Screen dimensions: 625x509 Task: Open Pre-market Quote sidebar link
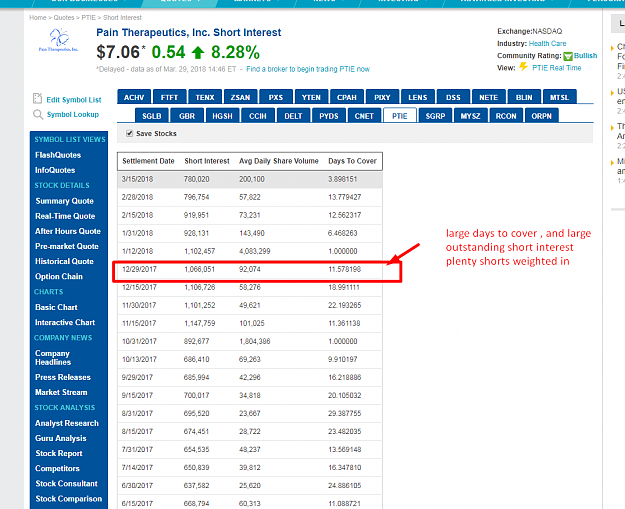coord(67,246)
